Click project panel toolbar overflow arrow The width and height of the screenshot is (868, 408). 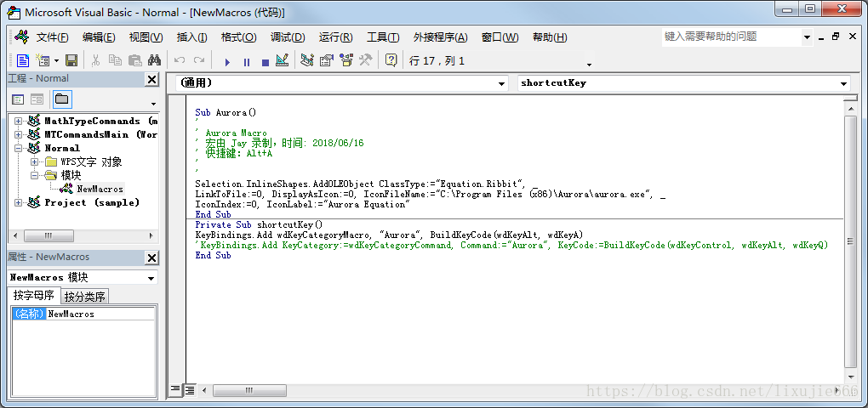(x=153, y=104)
